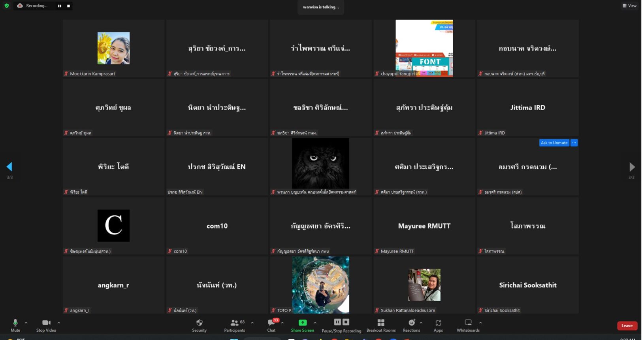This screenshot has width=644, height=340.
Task: Pause recording in top-left indicator
Action: tap(60, 6)
